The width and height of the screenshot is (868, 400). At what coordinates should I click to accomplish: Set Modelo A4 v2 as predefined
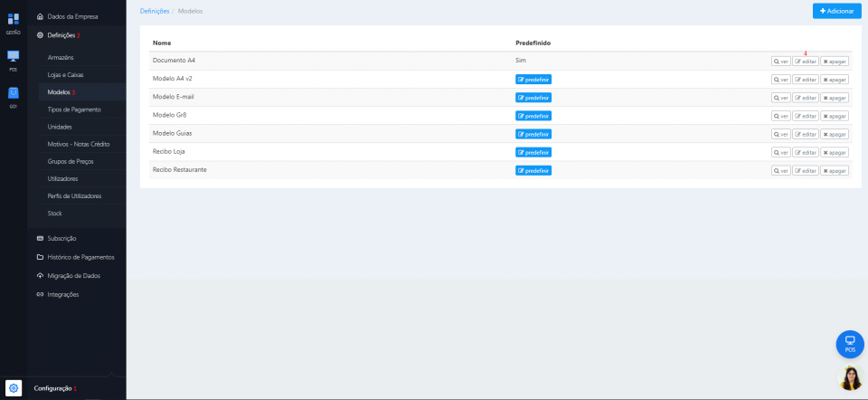coord(533,80)
